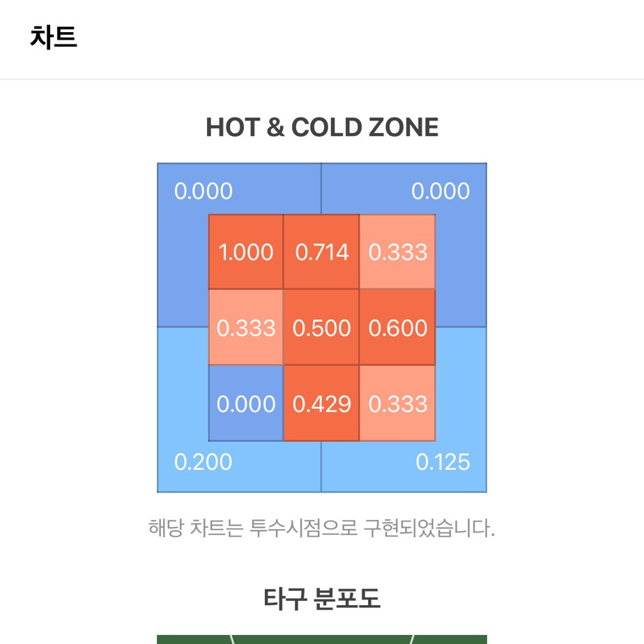Tap the 0.125 value label

pos(443,462)
